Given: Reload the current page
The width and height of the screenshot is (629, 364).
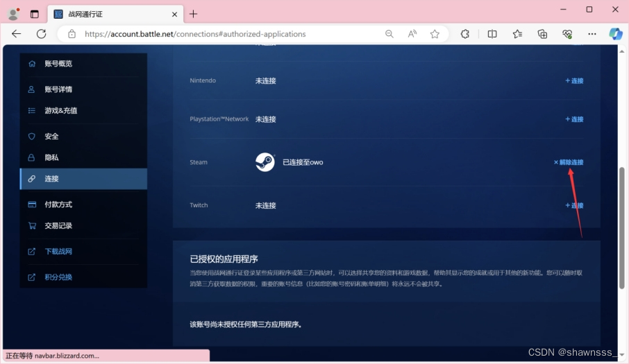Looking at the screenshot, I should click(42, 34).
